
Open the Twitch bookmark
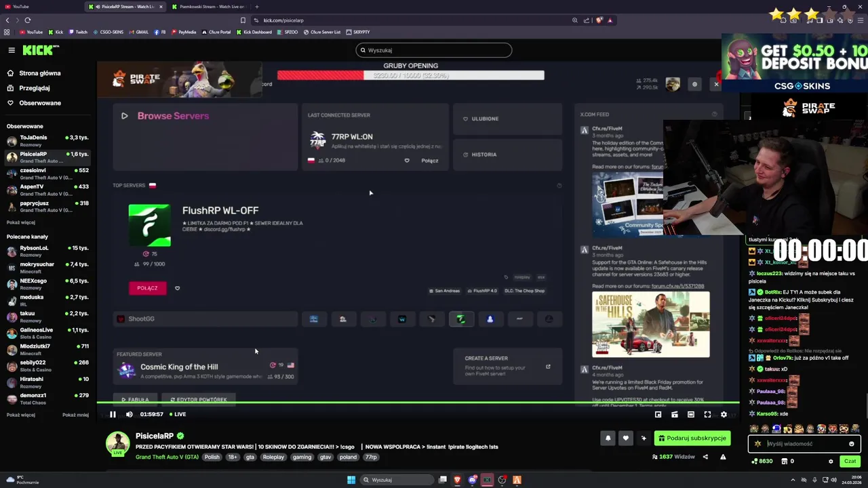pos(77,32)
